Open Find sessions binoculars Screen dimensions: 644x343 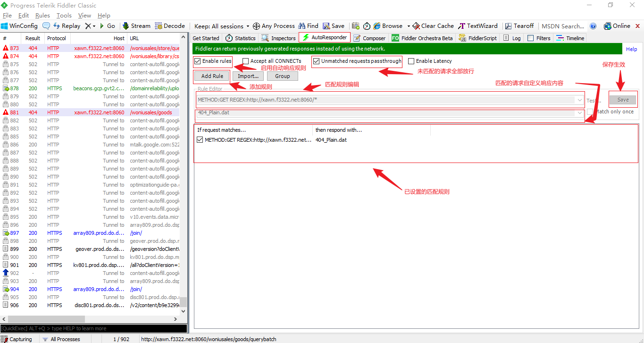(309, 26)
